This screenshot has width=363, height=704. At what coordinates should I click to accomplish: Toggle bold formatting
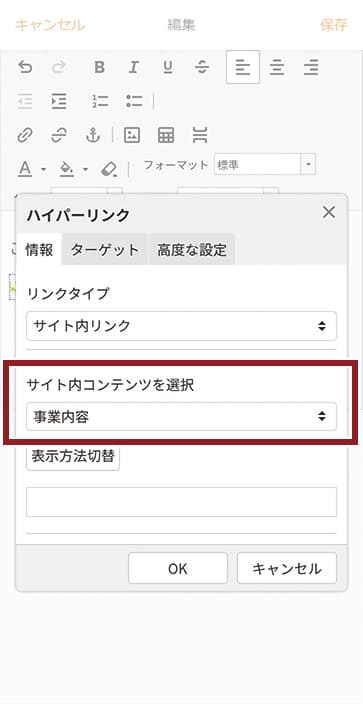coord(99,67)
